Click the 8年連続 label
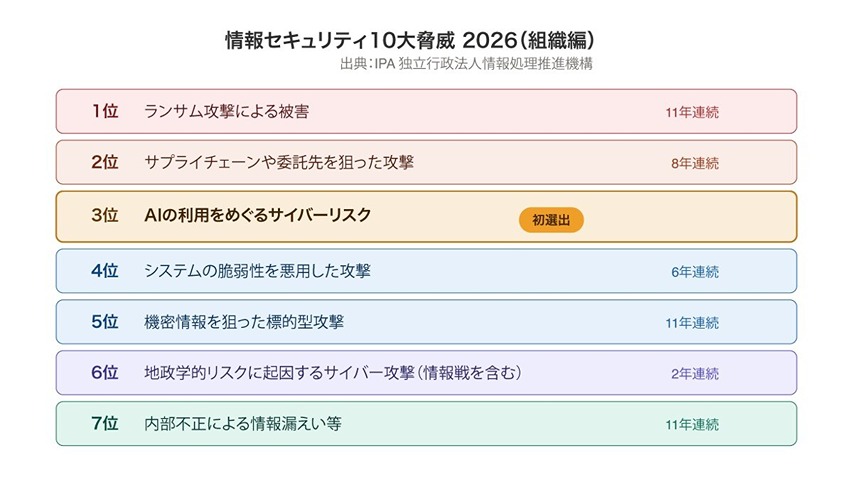 (x=695, y=163)
